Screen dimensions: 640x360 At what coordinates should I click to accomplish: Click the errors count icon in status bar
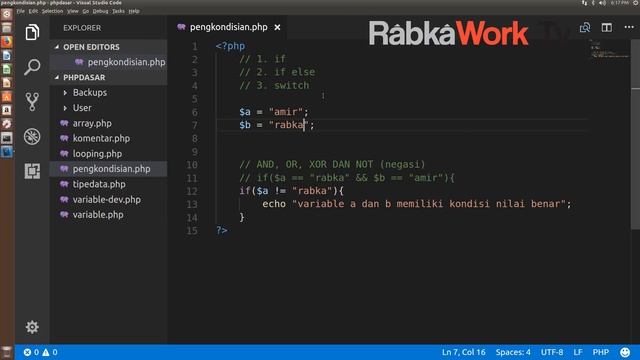click(27, 352)
